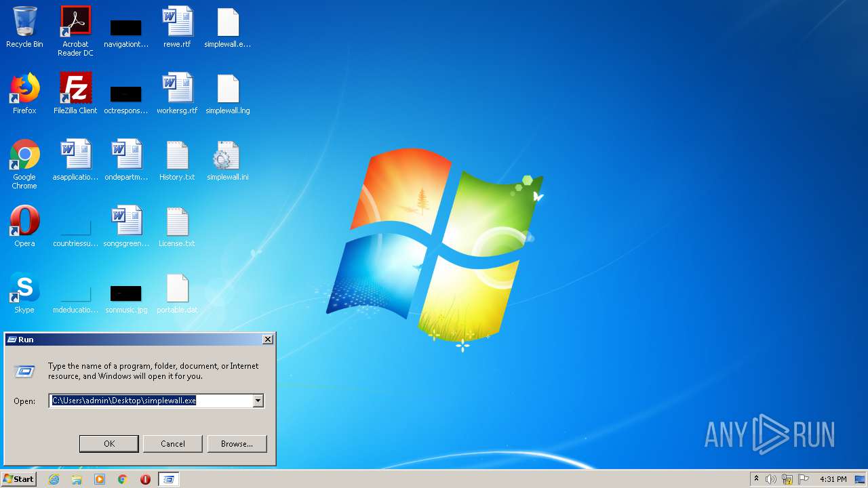Open Internet Explorer from taskbar
This screenshot has height=488, width=868.
[54, 479]
